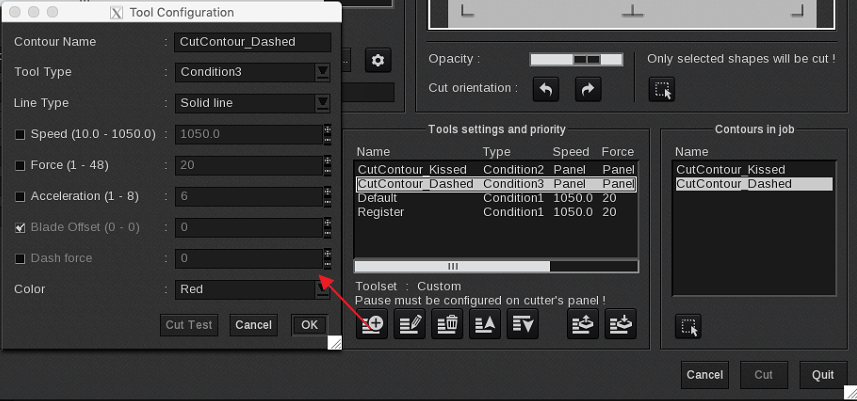Click the edit tool pencil icon
This screenshot has width=857, height=401.
(409, 323)
